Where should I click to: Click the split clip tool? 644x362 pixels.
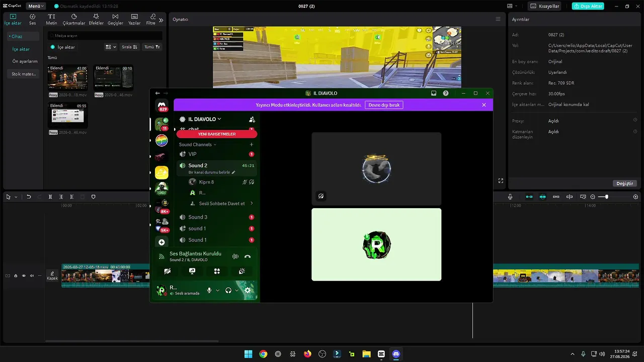pos(50,197)
